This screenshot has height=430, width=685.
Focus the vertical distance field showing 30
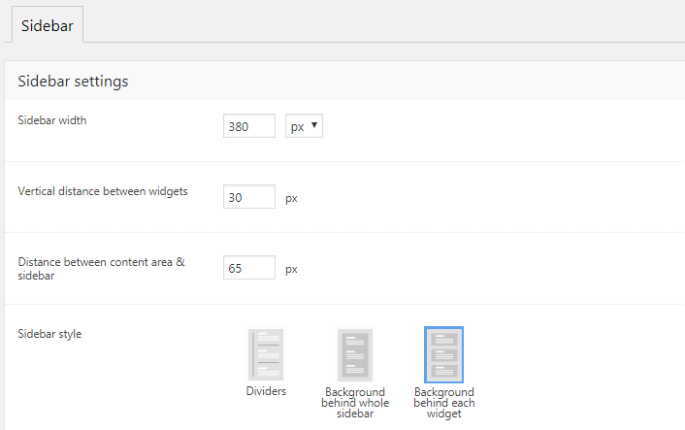pyautogui.click(x=249, y=197)
